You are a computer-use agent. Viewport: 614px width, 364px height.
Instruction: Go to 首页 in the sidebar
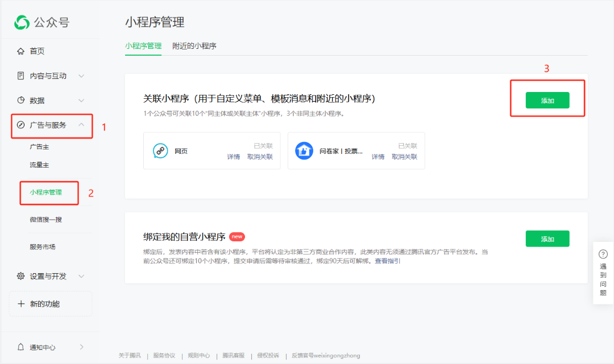tap(37, 51)
